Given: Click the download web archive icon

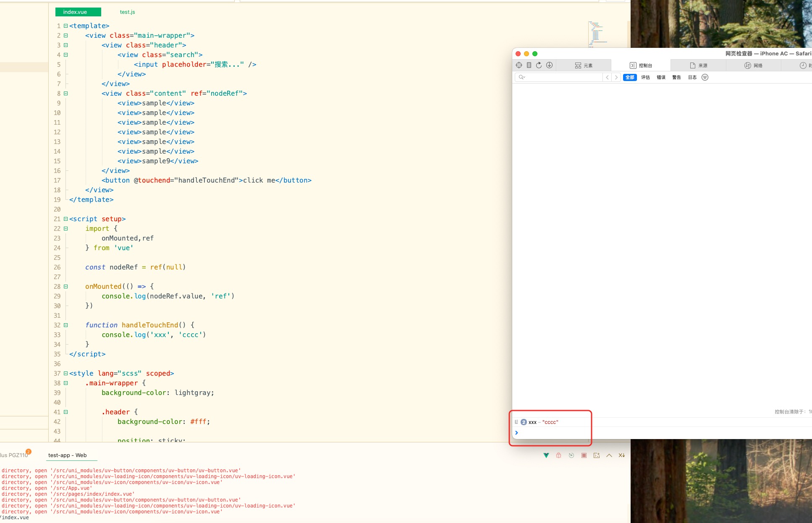Looking at the screenshot, I should coord(549,65).
